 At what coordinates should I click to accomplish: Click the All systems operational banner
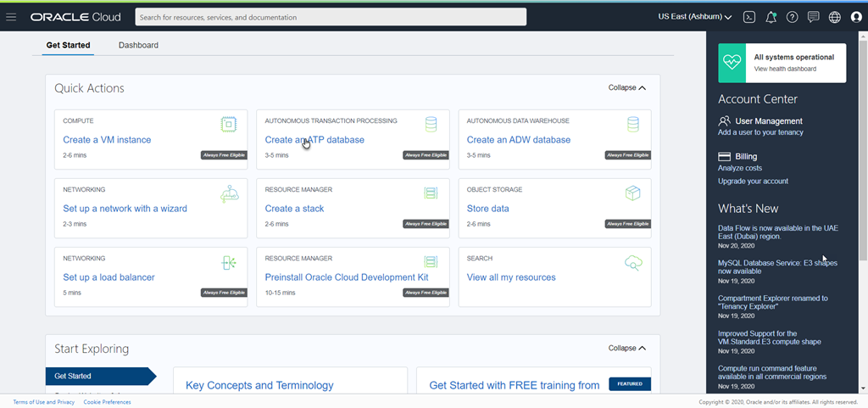click(x=782, y=63)
